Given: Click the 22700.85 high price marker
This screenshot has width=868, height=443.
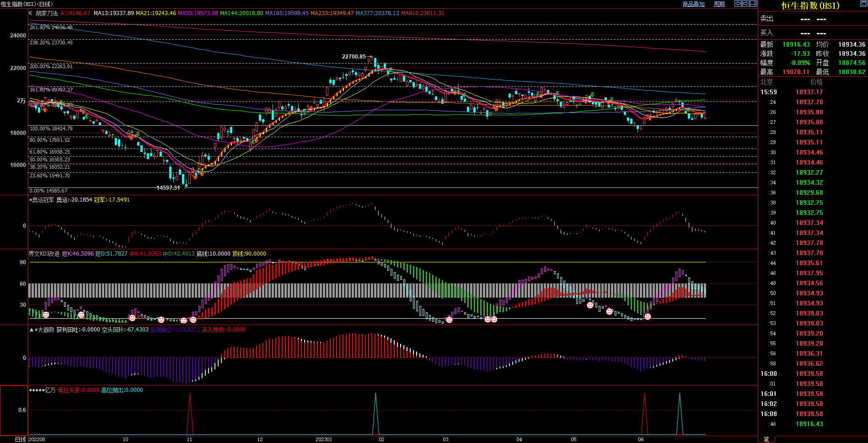Looking at the screenshot, I should [x=354, y=57].
